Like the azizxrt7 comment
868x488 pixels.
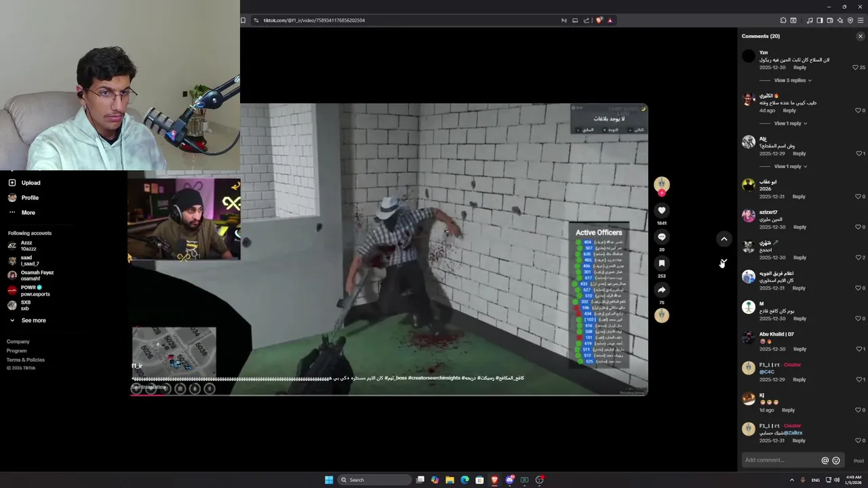pyautogui.click(x=859, y=227)
